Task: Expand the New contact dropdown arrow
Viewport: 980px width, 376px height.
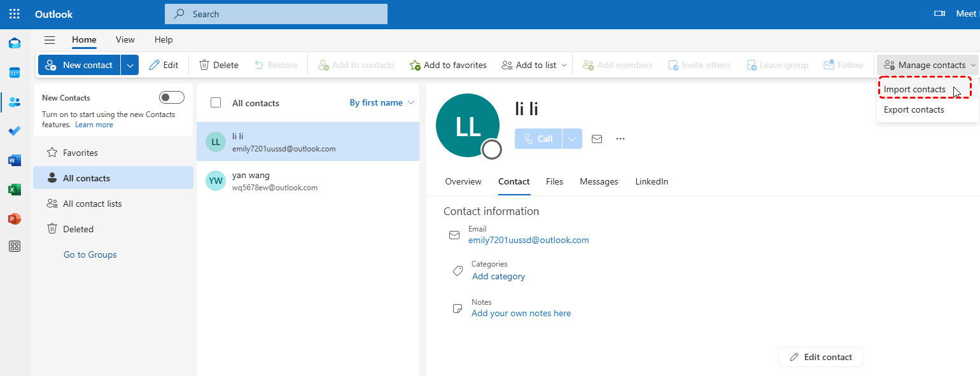Action: [x=130, y=65]
